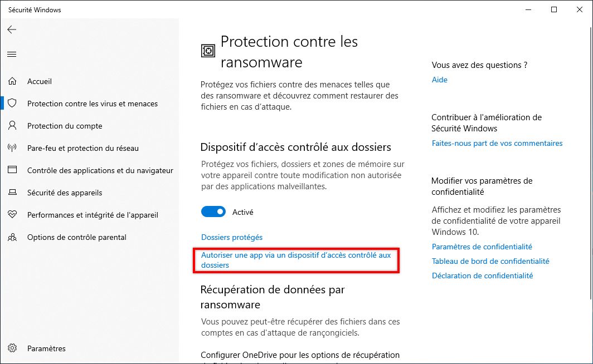Click Faites-nous part de vos commentaires
The image size is (593, 364).
click(497, 143)
